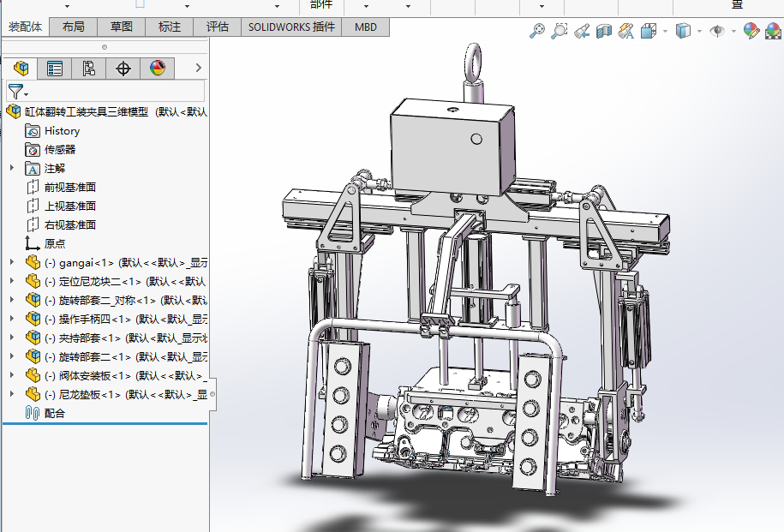Click the Edit Appearance icon

(751, 32)
